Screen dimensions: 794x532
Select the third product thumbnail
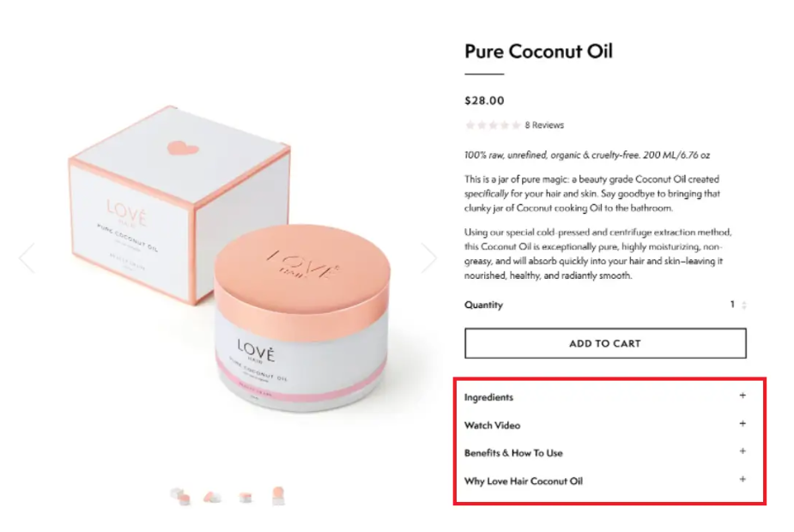(x=245, y=497)
